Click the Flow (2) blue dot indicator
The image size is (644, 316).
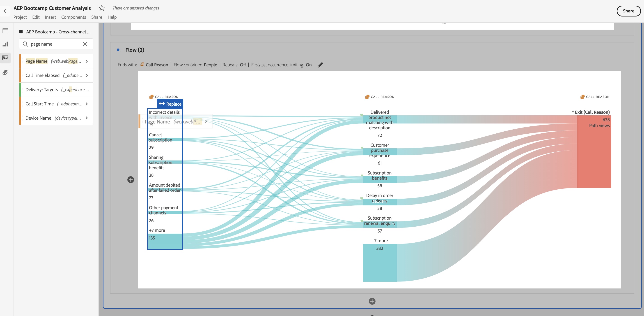118,50
